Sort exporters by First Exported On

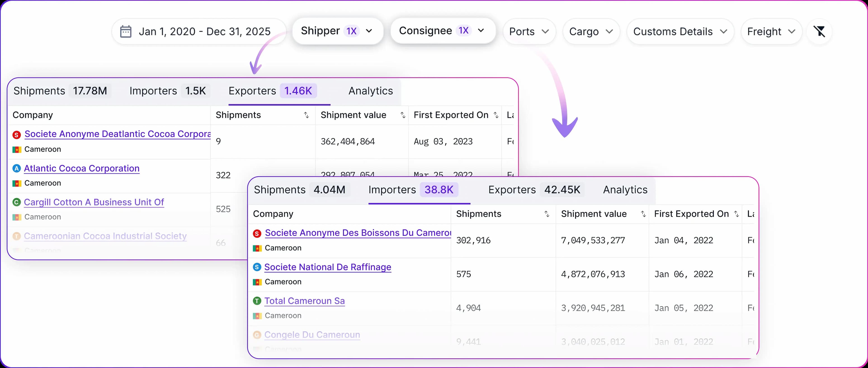coord(496,115)
